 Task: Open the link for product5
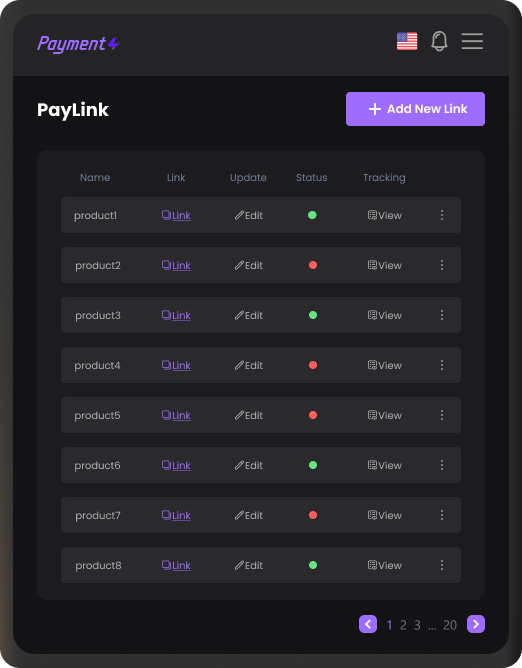176,415
